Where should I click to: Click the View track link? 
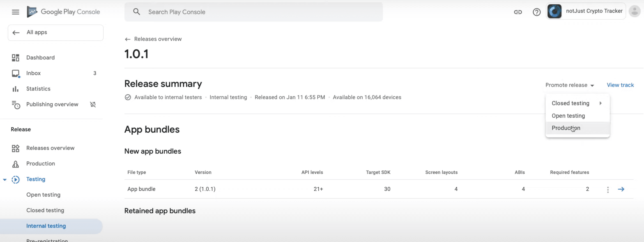tap(620, 85)
